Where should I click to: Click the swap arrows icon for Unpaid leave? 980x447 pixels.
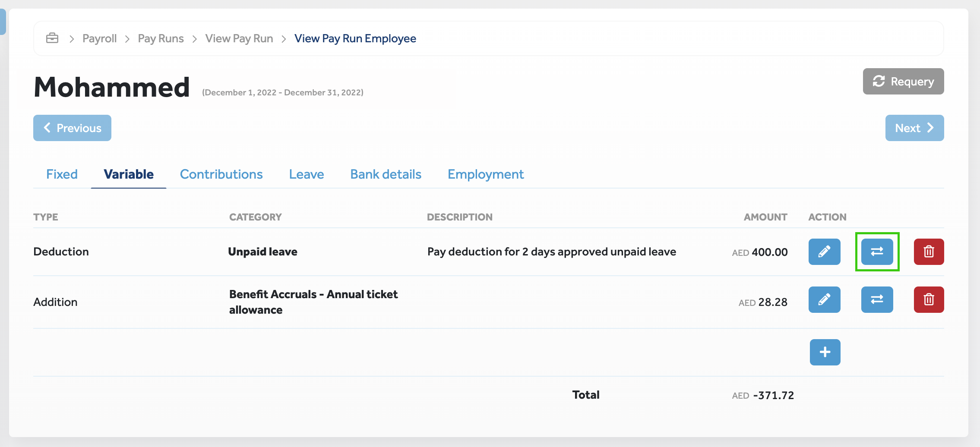click(877, 252)
